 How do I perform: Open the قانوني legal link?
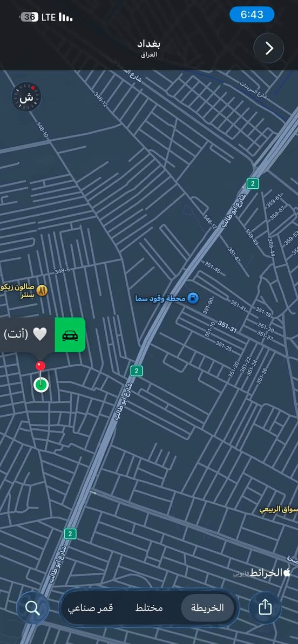point(241,573)
